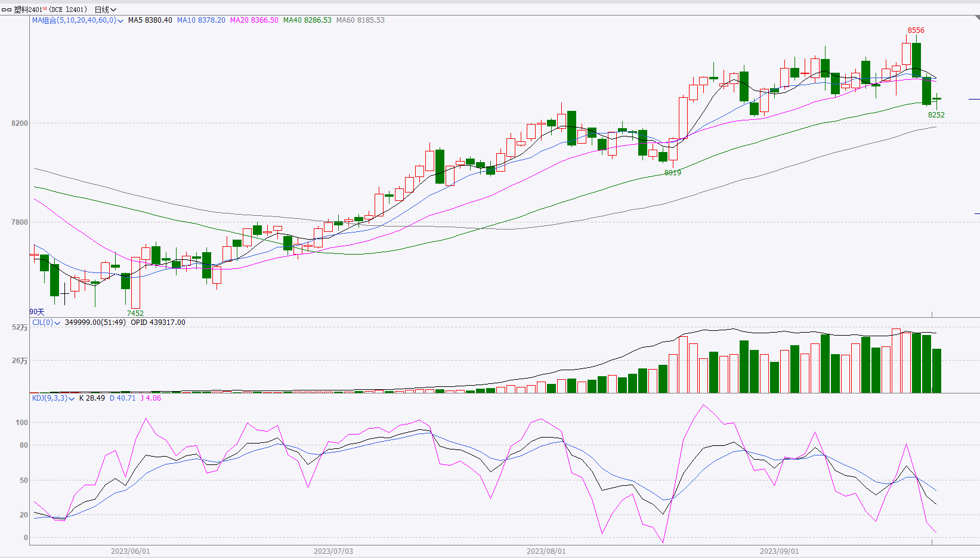The width and height of the screenshot is (980, 558).
Task: Select the 8019 swing low label
Action: (x=672, y=172)
